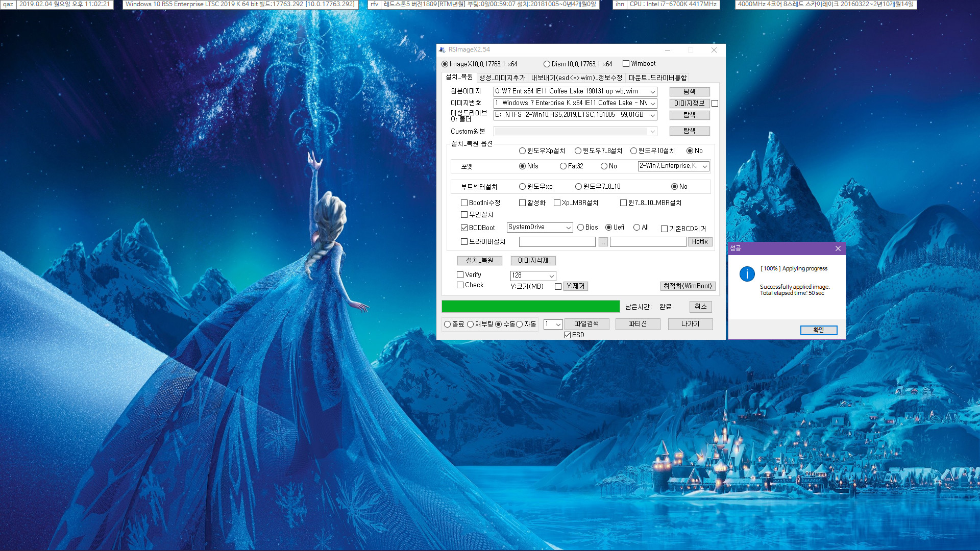Click the 취소 cancel button
This screenshot has height=551, width=980.
(700, 307)
